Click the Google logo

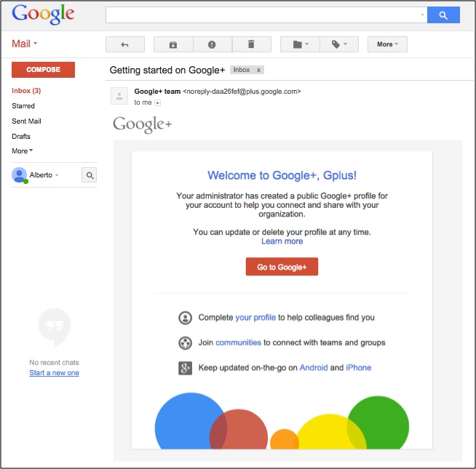pyautogui.click(x=43, y=15)
